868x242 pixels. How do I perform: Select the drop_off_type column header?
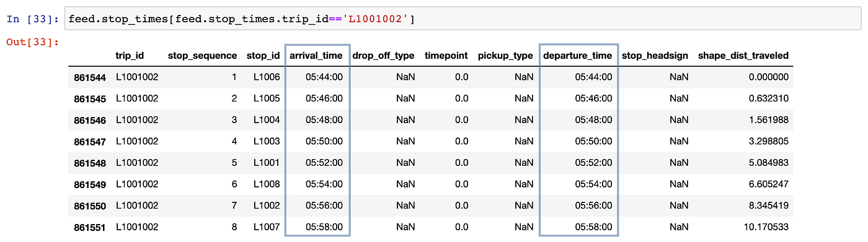pos(383,56)
